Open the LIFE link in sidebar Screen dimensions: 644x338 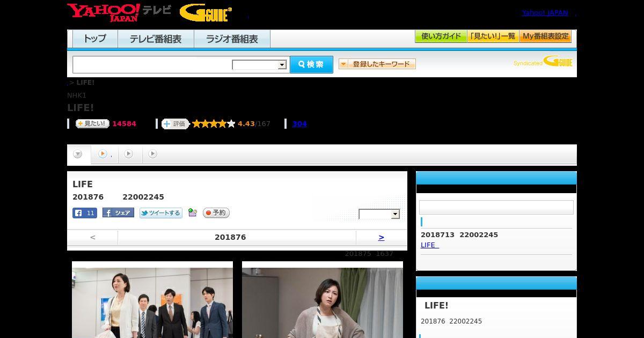tap(430, 245)
